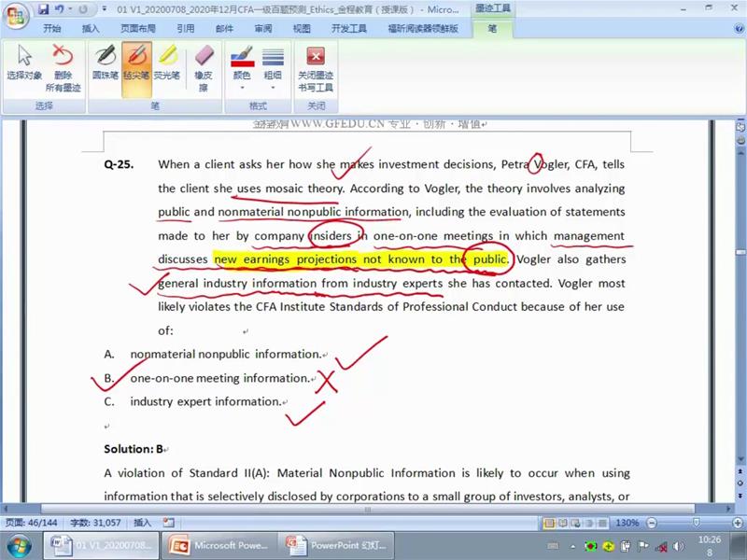Image resolution: width=747 pixels, height=560 pixels.
Task: Switch to Full Screen Reading view
Action: click(x=563, y=523)
